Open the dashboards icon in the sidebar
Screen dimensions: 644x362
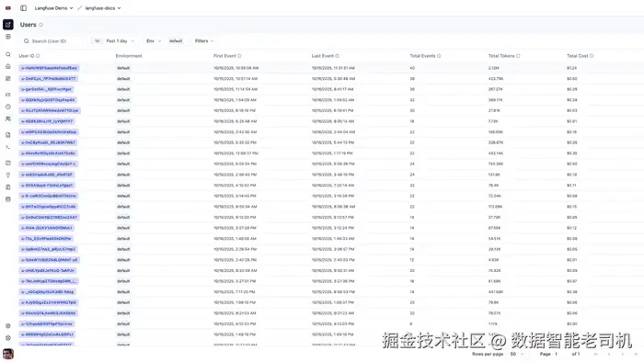(x=7, y=78)
